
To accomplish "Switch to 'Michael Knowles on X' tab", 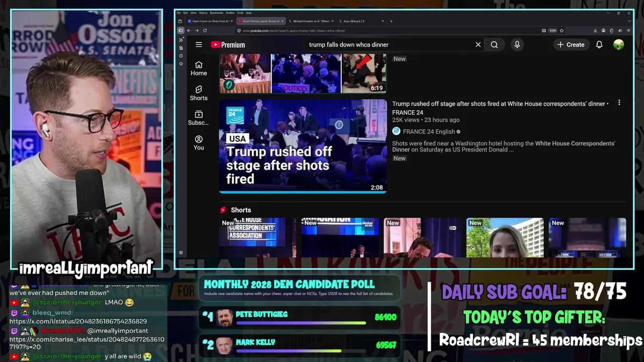I will point(311,21).
